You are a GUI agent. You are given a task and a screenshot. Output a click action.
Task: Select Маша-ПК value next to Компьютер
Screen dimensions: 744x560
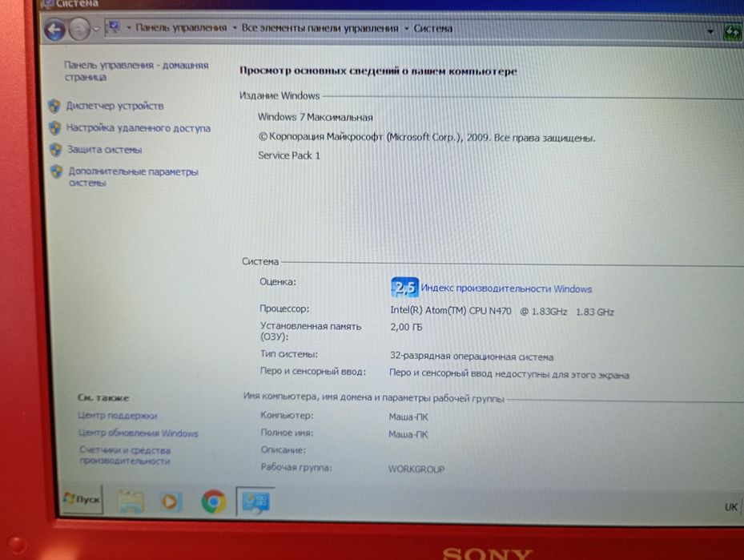(408, 417)
